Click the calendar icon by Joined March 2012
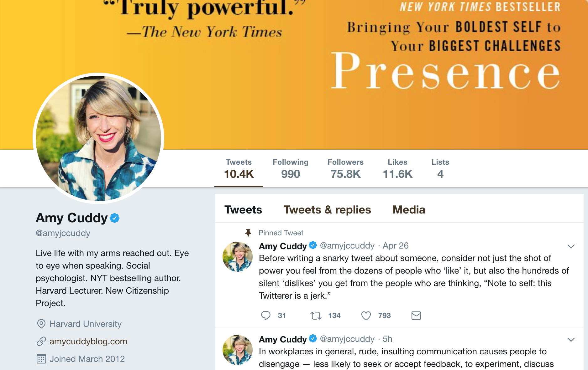Screen dimensions: 588x370 [41, 359]
